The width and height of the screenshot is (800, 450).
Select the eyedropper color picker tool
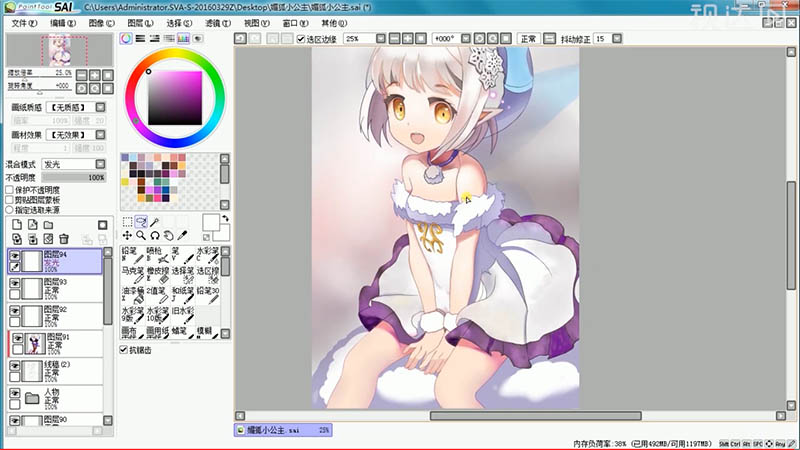click(182, 235)
